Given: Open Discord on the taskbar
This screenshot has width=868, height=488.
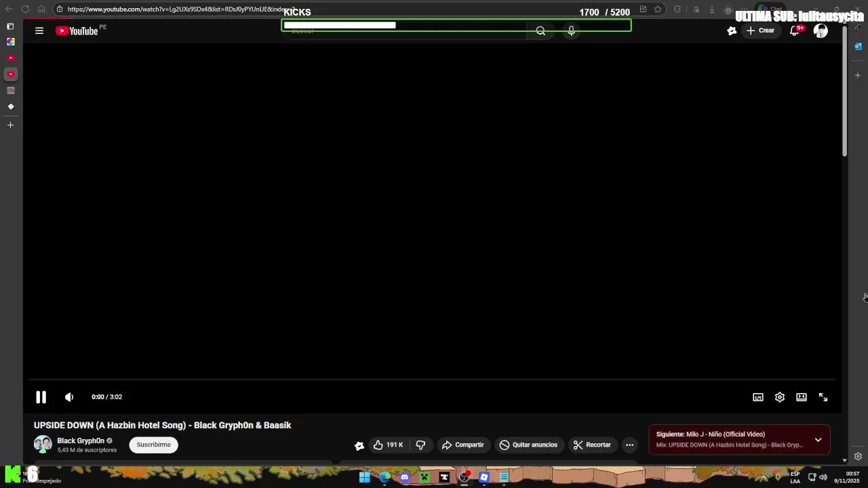Looking at the screenshot, I should tap(405, 477).
